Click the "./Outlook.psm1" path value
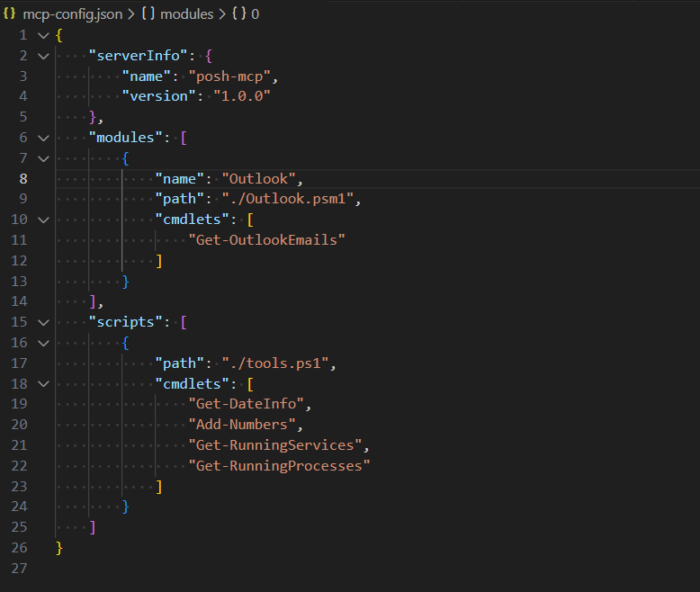Screen dimensions: 700x592 coord(288,198)
